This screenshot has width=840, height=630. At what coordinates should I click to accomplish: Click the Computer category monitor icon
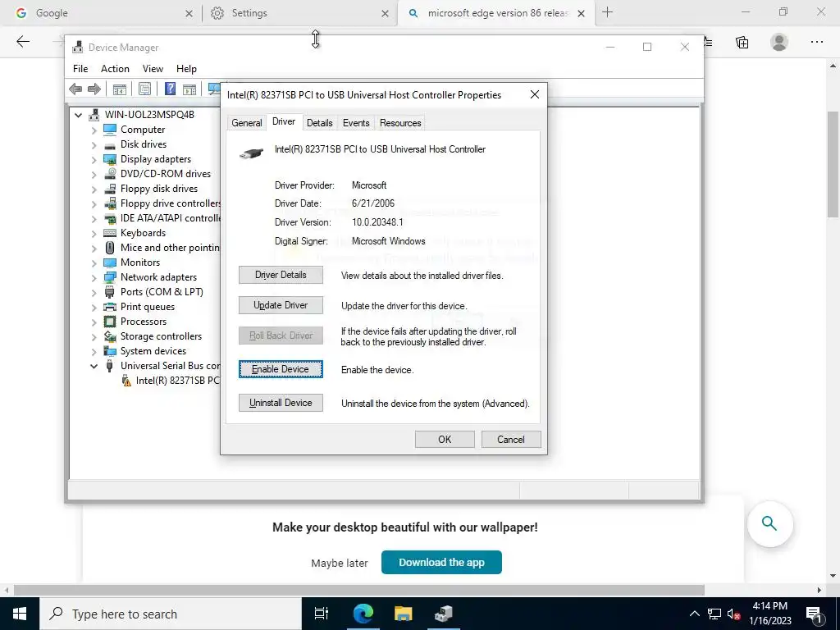point(110,129)
